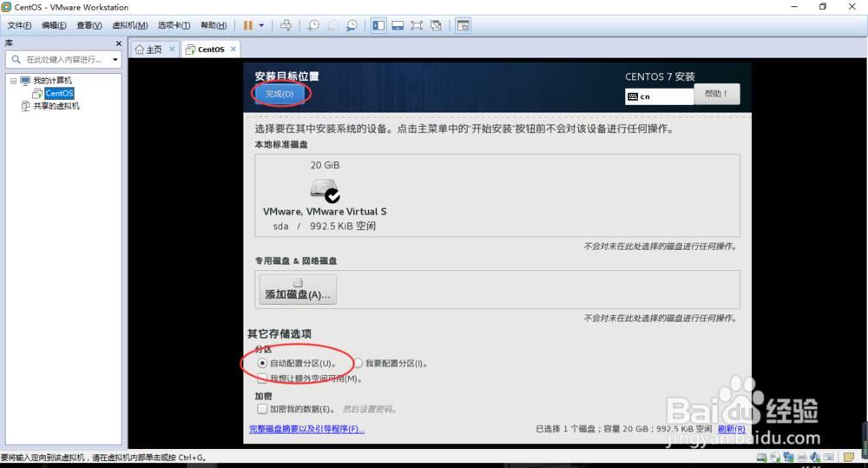Viewport: 868px width, 468px height.
Task: Open the library search dropdown arrow
Action: click(115, 59)
